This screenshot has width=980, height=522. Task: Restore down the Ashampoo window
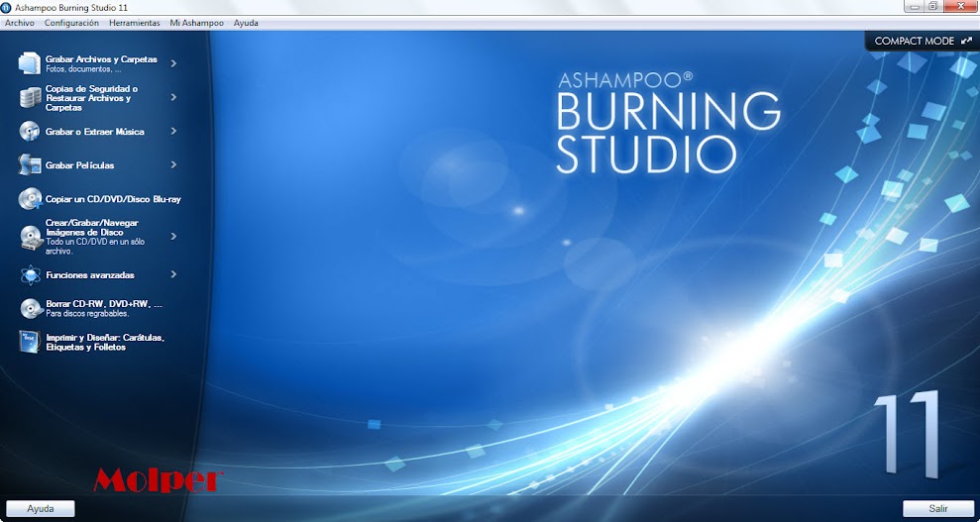[x=932, y=6]
